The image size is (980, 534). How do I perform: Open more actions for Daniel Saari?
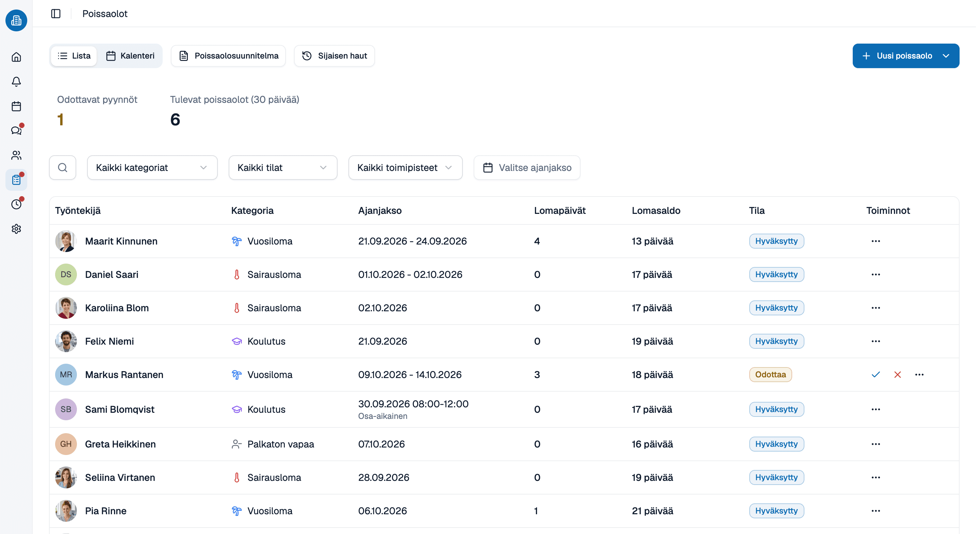(x=876, y=274)
